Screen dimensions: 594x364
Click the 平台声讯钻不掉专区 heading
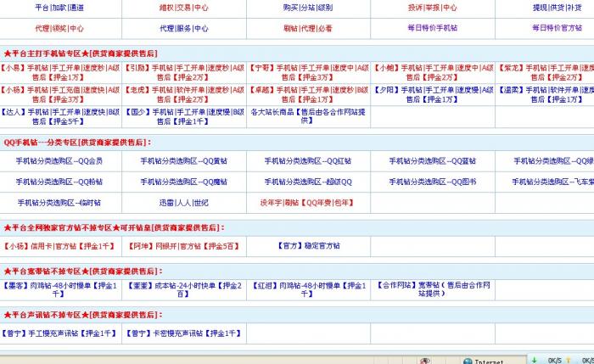point(83,315)
